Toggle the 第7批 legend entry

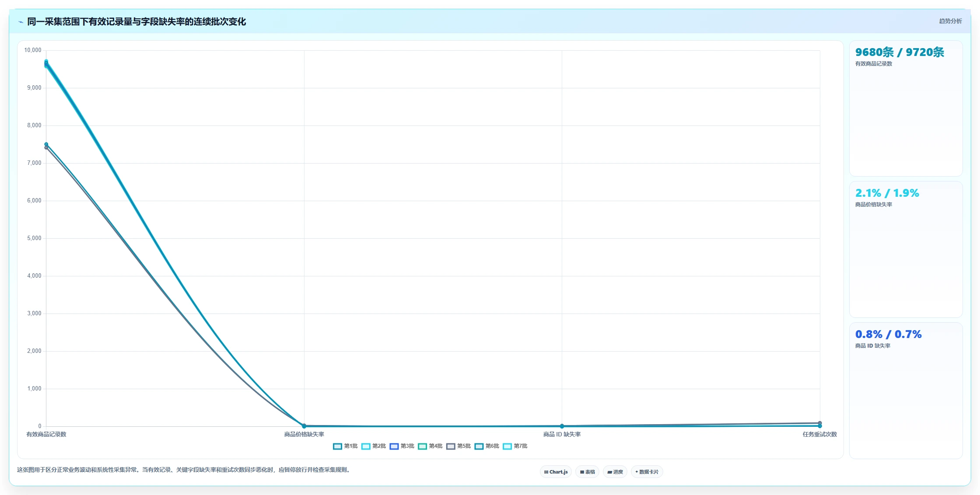click(515, 446)
